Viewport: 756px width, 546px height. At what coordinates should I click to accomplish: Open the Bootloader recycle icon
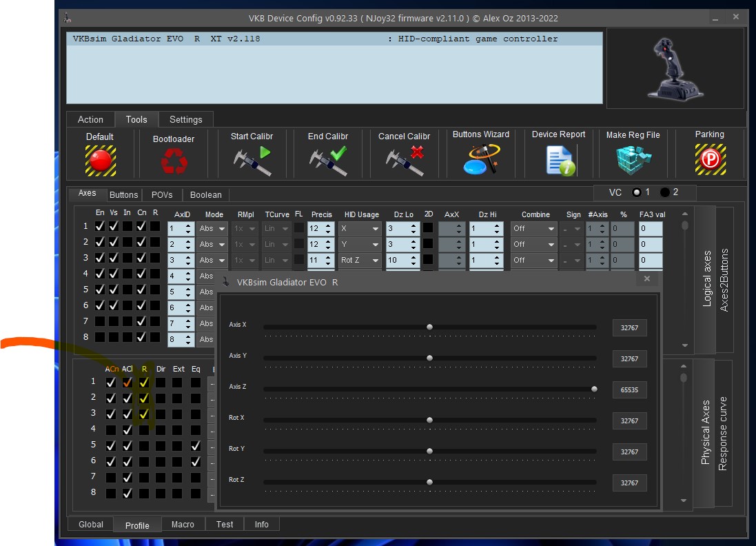174,161
